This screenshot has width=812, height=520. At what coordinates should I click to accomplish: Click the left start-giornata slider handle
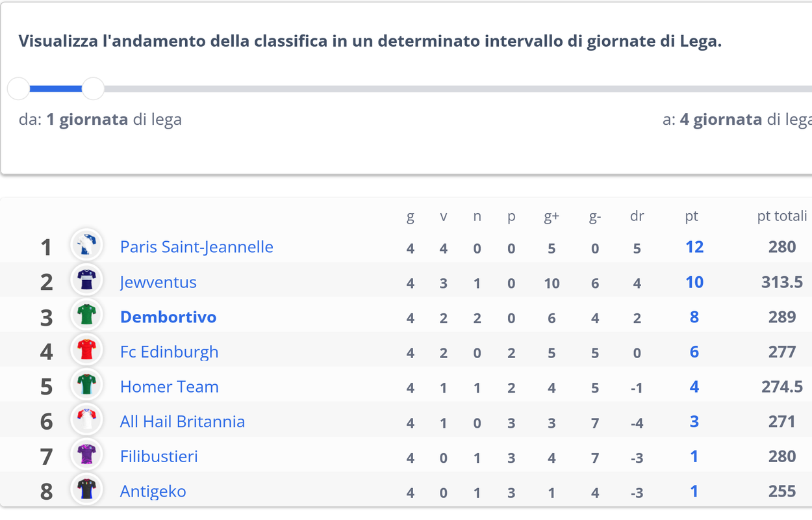click(19, 88)
